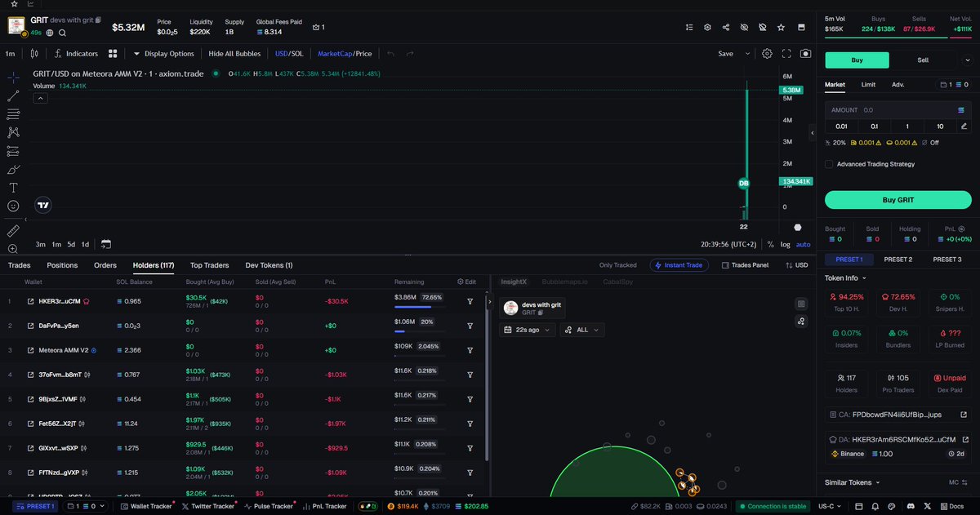Collapse the volume indicator legend

click(x=40, y=98)
